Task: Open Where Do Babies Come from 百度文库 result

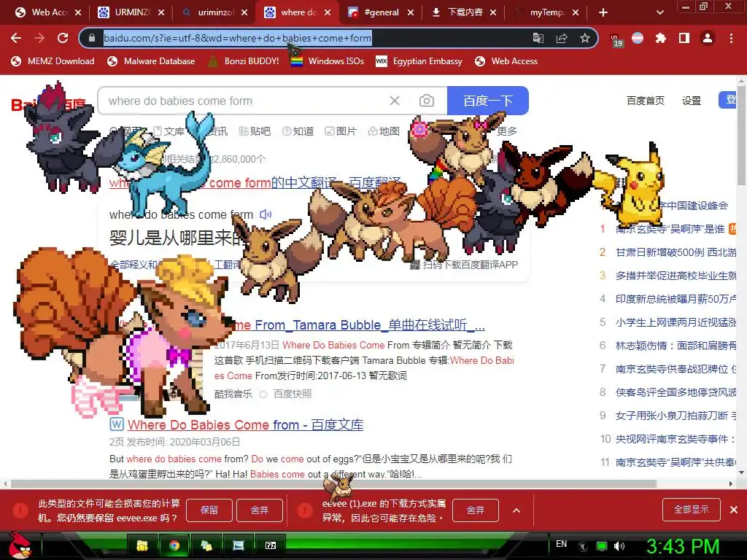Action: (x=245, y=425)
